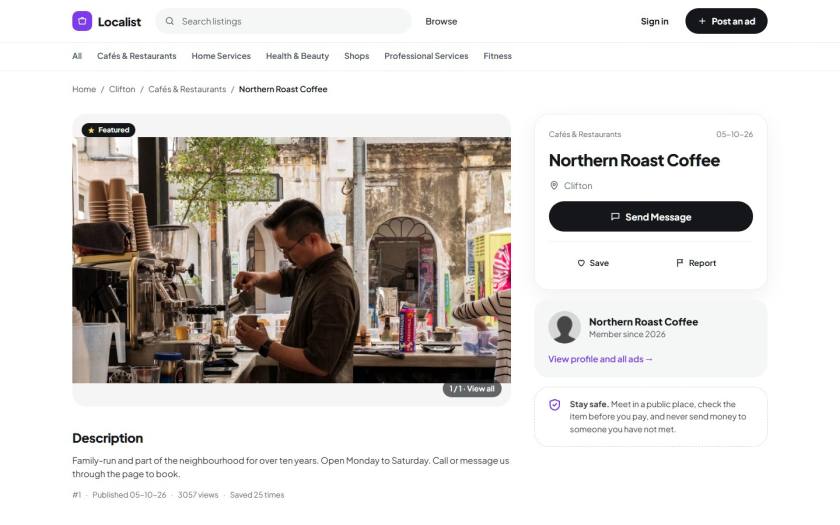Image resolution: width=840 pixels, height=525 pixels.
Task: Select Cafés & Restaurants category tab
Action: [x=137, y=56]
